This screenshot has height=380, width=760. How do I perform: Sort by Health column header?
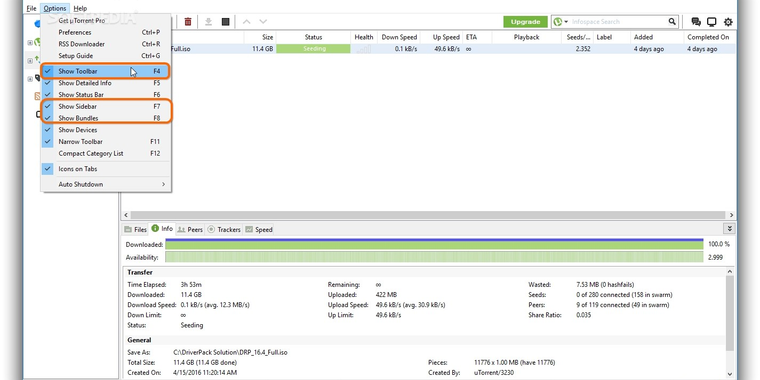coord(364,37)
